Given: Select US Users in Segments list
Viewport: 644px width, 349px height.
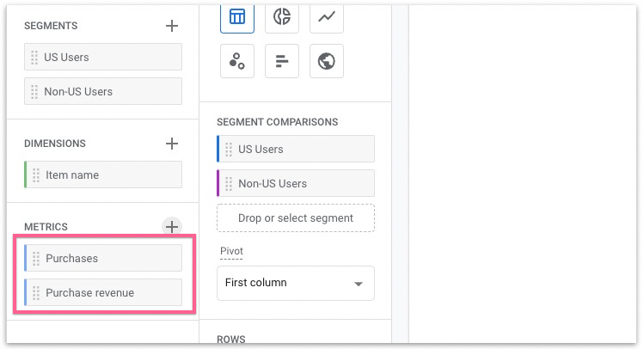Looking at the screenshot, I should point(103,58).
